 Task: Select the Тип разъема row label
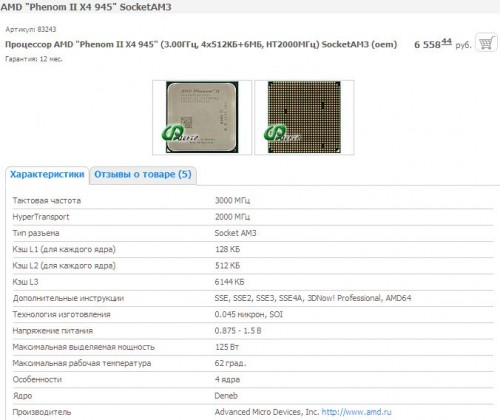(x=36, y=233)
